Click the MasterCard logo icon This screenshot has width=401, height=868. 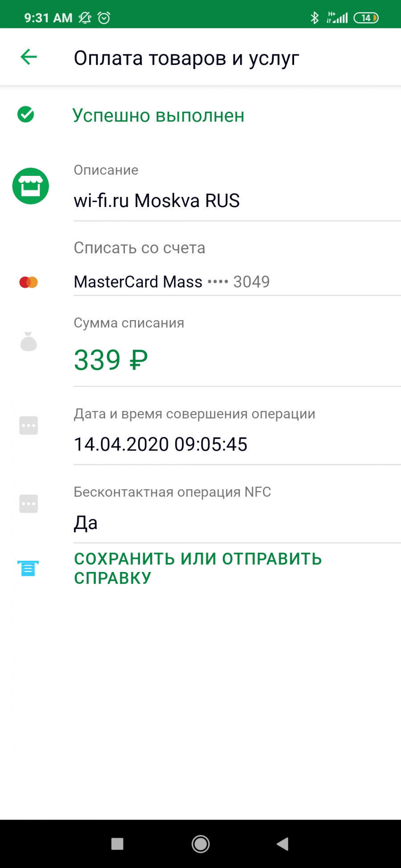pos(29,282)
